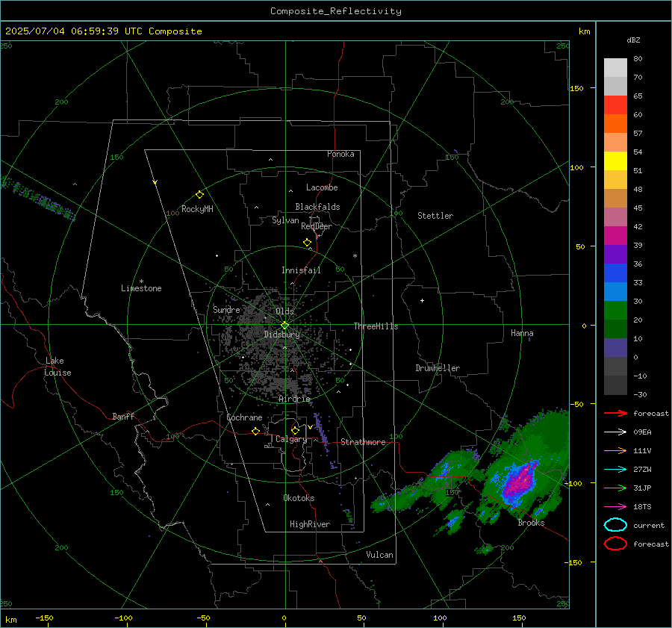
Task: Select the bright orange swatch below 60 dBZ
Action: tap(615, 123)
